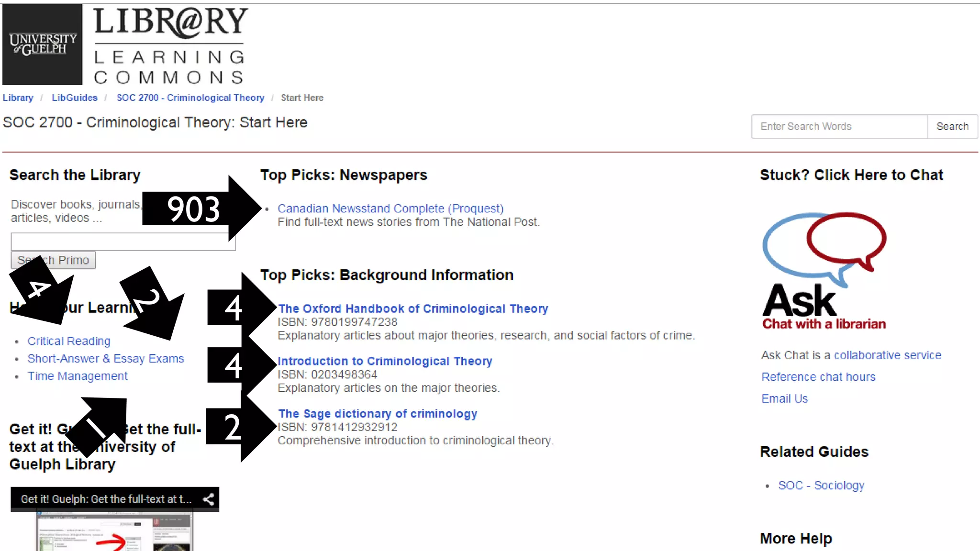The height and width of the screenshot is (551, 980).
Task: Open Canadian Newsstand Complete (Proquest)
Action: [x=390, y=209]
